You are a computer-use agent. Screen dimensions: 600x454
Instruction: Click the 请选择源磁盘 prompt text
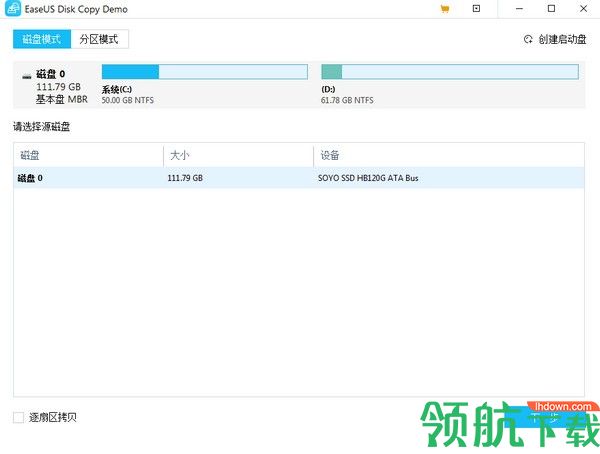(41, 127)
